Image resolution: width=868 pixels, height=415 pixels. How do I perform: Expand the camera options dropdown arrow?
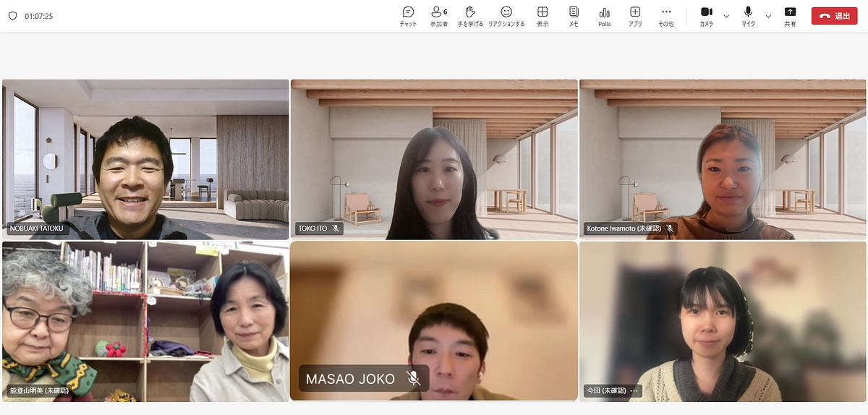pos(726,16)
